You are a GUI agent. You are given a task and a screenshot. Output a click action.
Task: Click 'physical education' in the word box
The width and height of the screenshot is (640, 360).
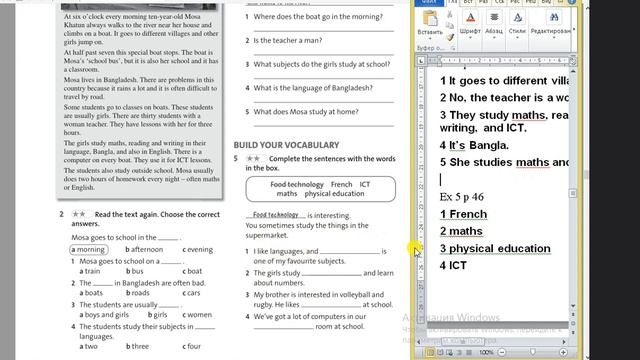pos(334,193)
